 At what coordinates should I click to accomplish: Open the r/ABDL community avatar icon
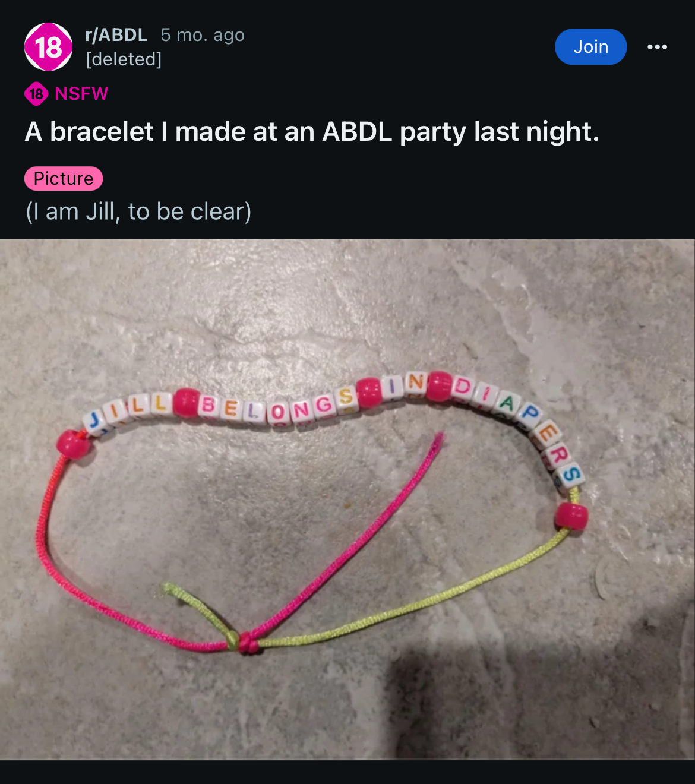click(x=48, y=47)
